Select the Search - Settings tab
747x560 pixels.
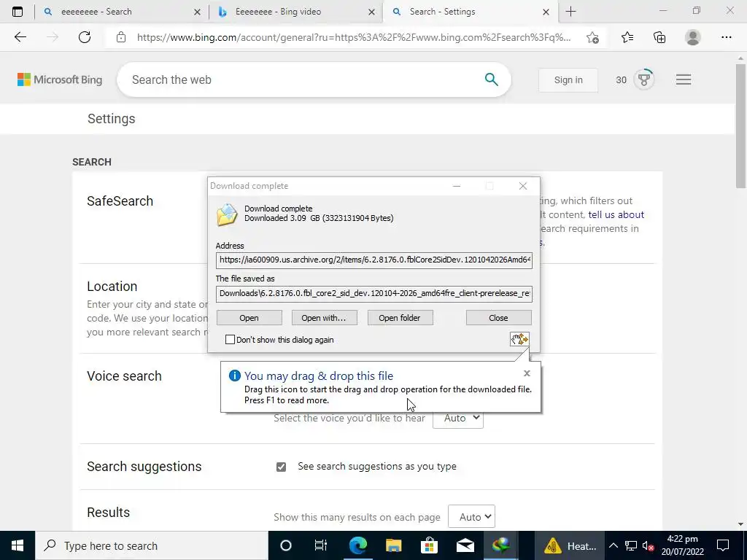(469, 12)
